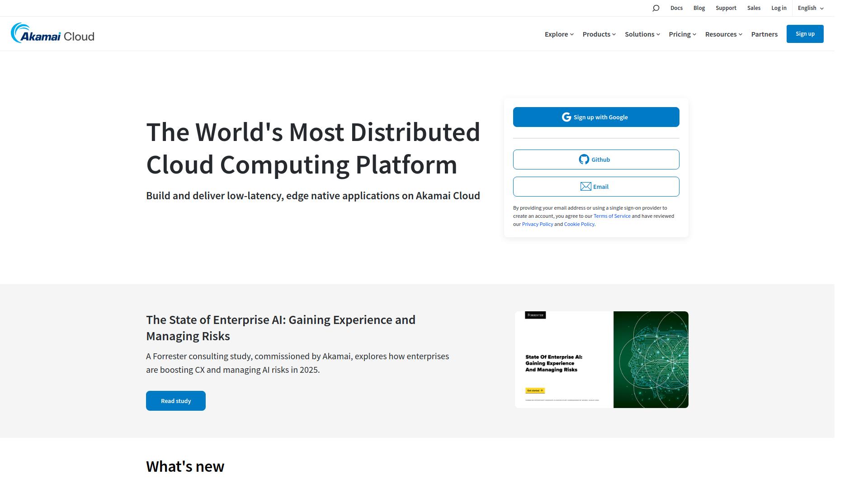Image resolution: width=868 pixels, height=488 pixels.
Task: Go to the Partners page
Action: click(x=764, y=34)
